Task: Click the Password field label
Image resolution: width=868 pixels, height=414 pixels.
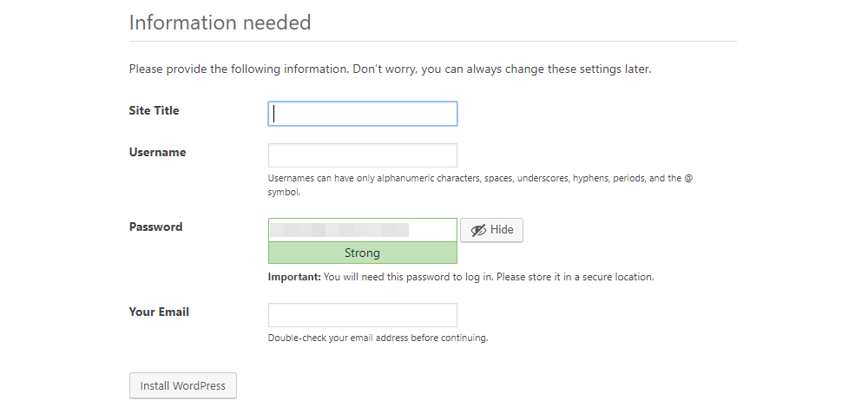Action: point(156,227)
